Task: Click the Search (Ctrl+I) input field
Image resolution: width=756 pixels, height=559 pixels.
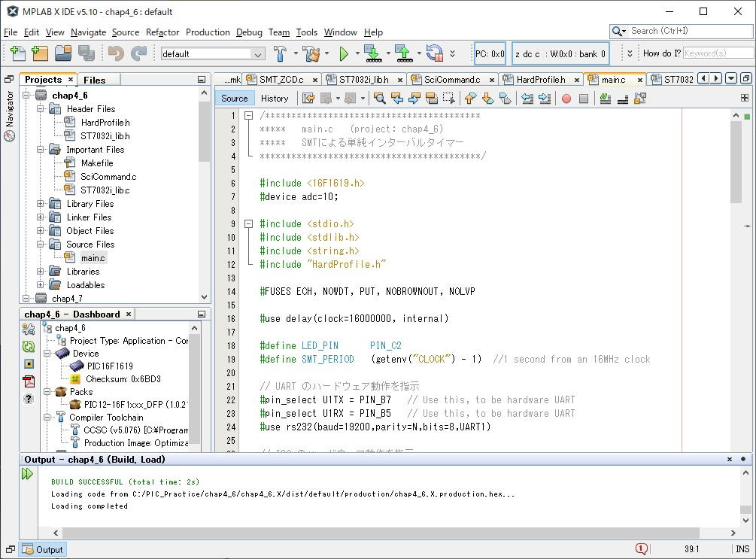Action: (x=691, y=32)
